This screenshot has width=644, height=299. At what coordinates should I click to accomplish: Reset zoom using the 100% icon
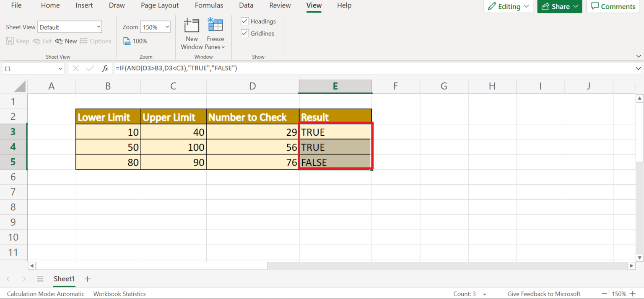pos(135,41)
